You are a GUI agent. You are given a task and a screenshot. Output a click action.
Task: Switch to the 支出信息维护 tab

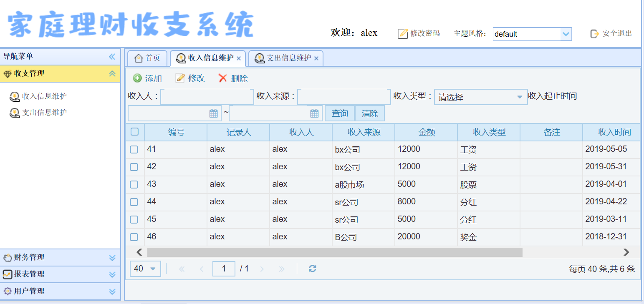click(x=288, y=58)
